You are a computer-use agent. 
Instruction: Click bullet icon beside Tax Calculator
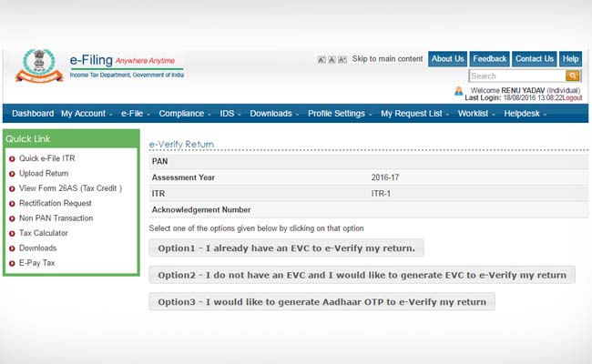12,233
